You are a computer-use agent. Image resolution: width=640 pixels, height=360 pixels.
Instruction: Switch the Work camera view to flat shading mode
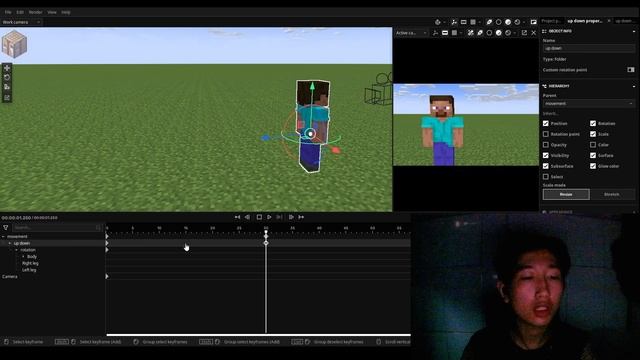pos(498,22)
